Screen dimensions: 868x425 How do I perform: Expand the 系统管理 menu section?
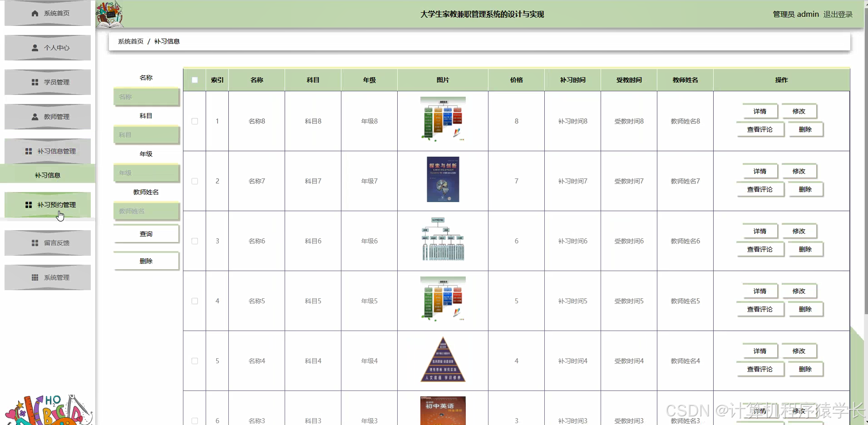coord(57,277)
